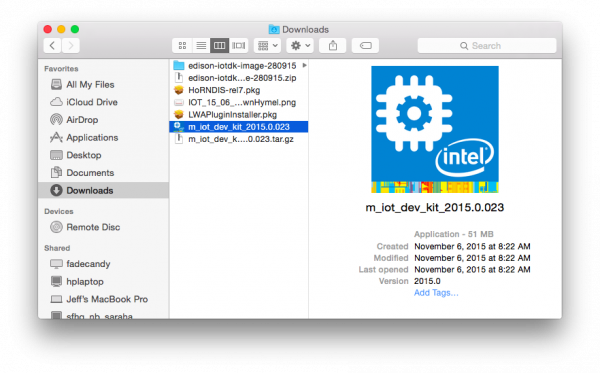Click the Jeff's MacBook Pro laptop icon
600x373 pixels.
[56, 299]
